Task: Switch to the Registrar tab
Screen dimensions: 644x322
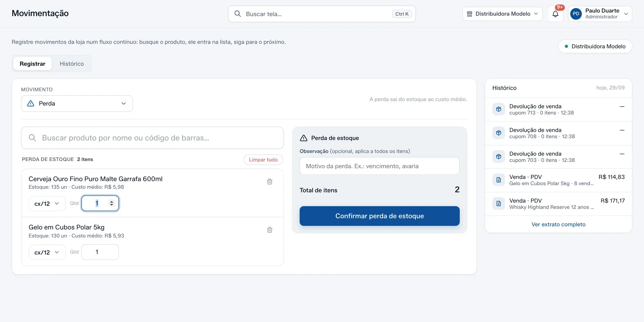Action: click(33, 64)
